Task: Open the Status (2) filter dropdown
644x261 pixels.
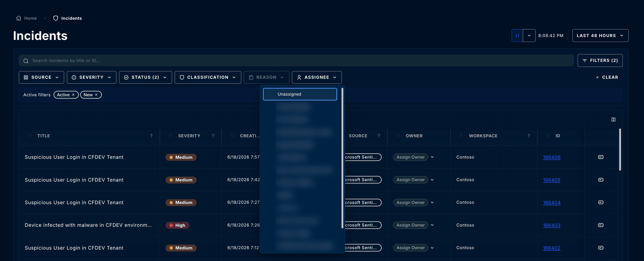Action: (146, 77)
